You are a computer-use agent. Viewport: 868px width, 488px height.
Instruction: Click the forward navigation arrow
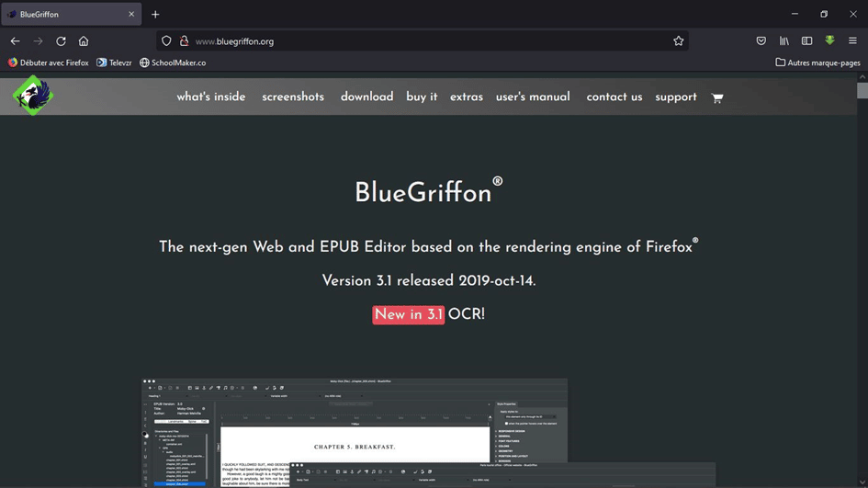tap(38, 41)
